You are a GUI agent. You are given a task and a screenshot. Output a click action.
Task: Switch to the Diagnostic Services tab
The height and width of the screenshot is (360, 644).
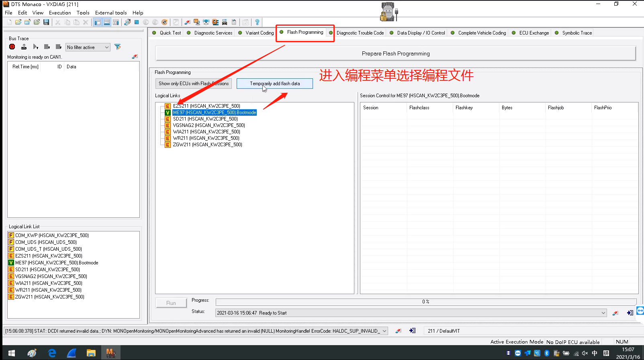210,33
